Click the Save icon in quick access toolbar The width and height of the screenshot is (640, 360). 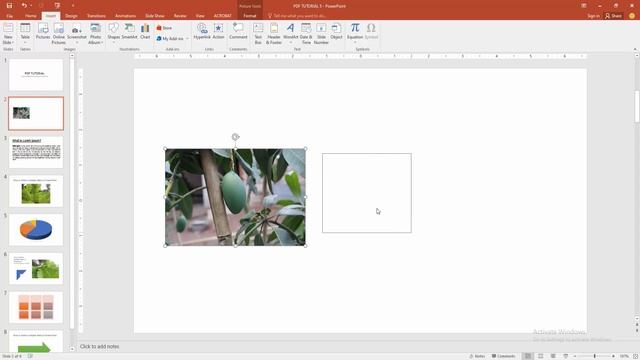(9, 6)
